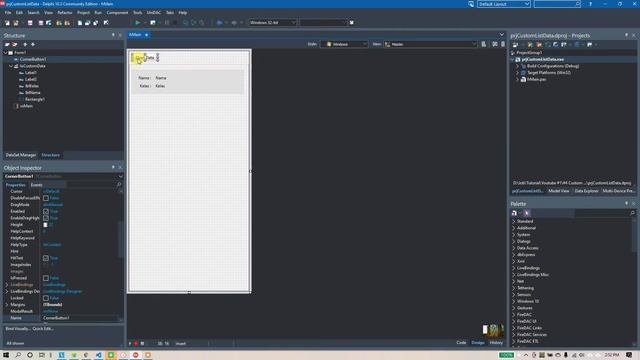Switch to Code view tab

[x=461, y=343]
